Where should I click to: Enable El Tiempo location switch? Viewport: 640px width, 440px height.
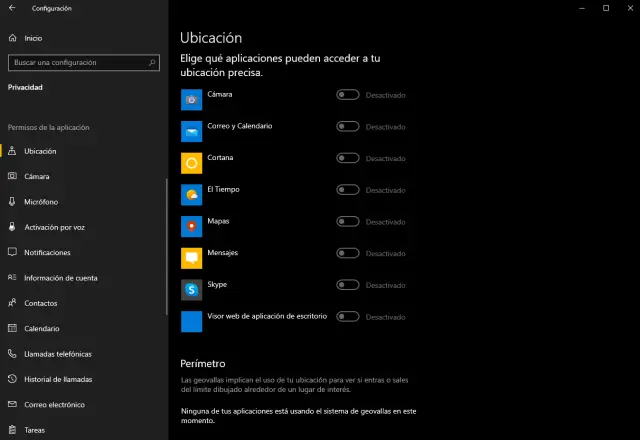348,190
